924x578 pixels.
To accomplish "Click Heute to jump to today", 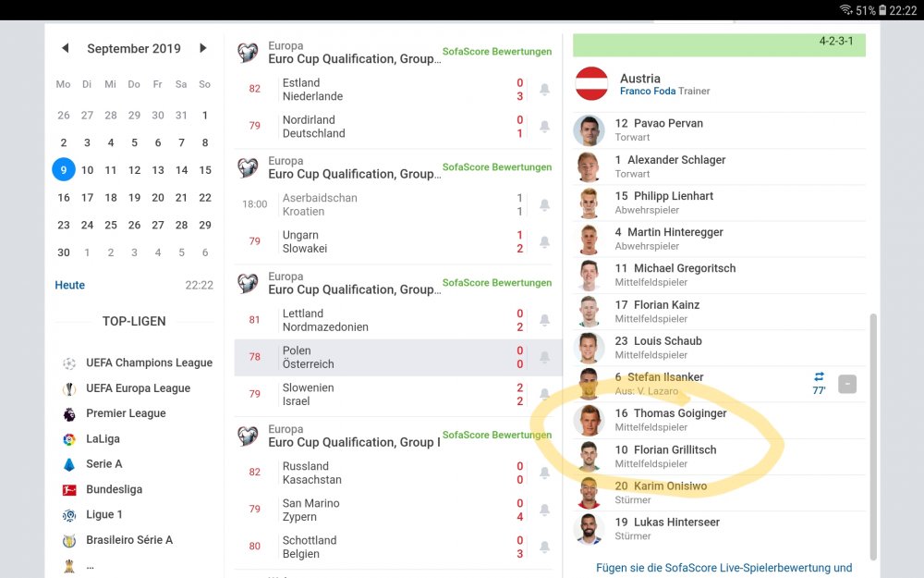I will point(69,286).
